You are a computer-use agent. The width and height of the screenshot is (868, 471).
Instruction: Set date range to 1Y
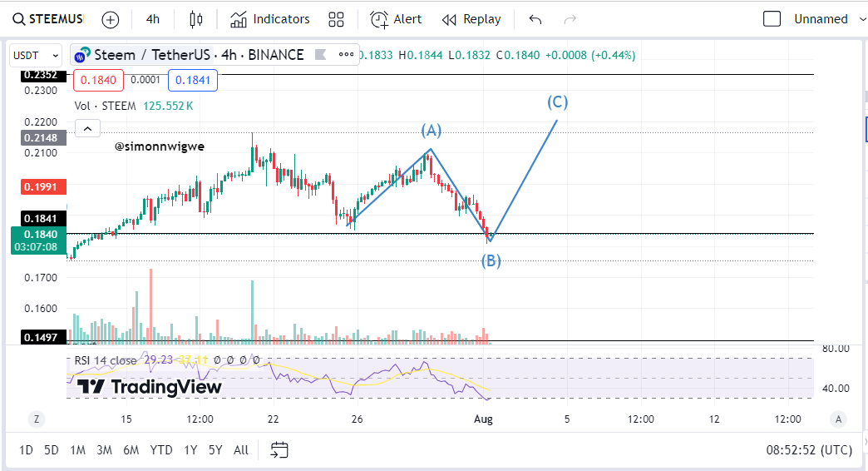pyautogui.click(x=190, y=450)
